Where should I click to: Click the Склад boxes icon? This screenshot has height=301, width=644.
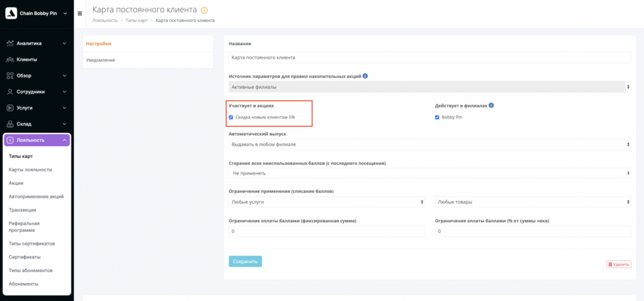(x=10, y=124)
